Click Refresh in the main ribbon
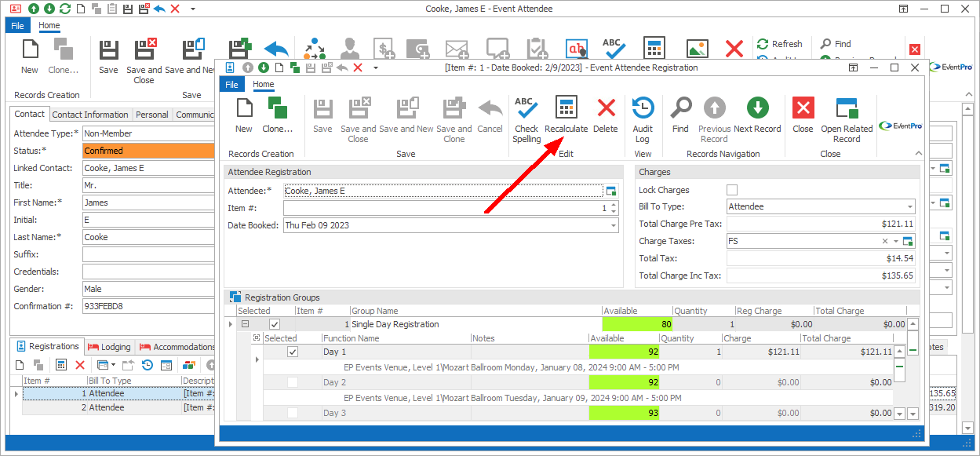The image size is (980, 456). (779, 44)
